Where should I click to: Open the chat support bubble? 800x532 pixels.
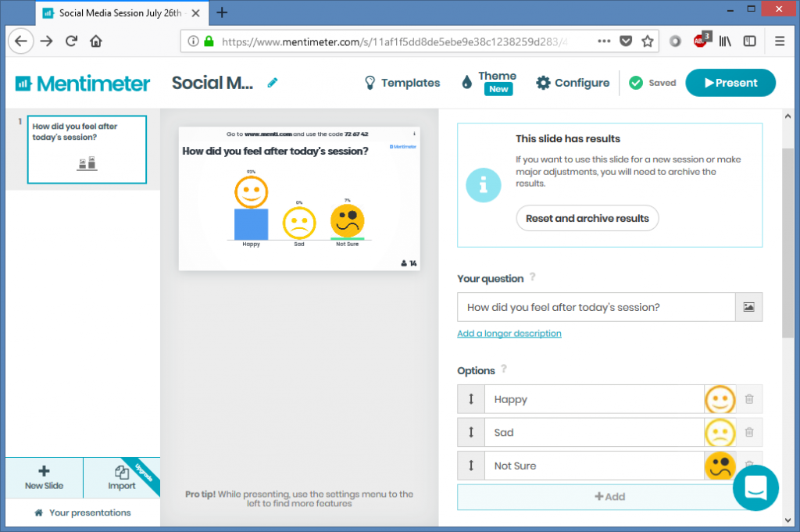tap(755, 487)
